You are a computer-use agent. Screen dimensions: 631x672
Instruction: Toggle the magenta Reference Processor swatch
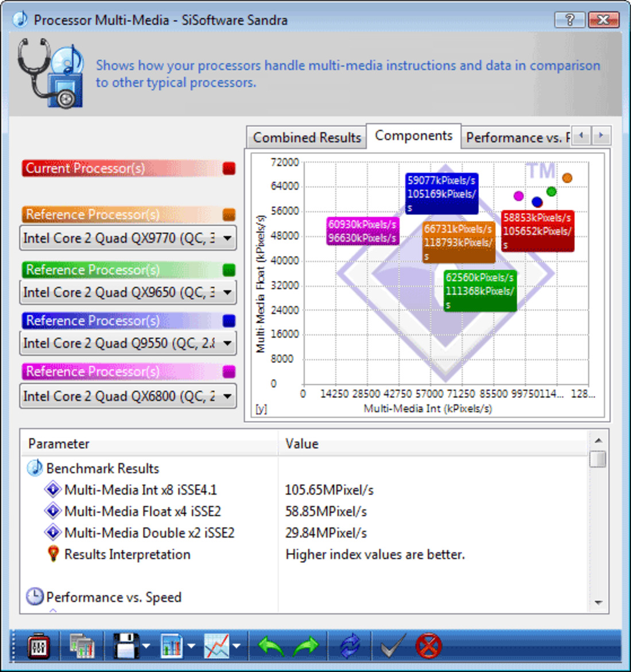[x=229, y=371]
